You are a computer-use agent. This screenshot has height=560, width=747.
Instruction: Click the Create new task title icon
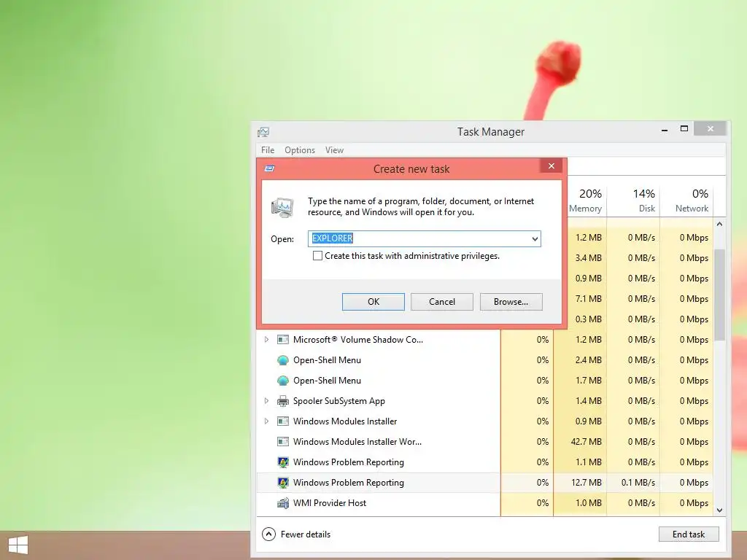270,168
